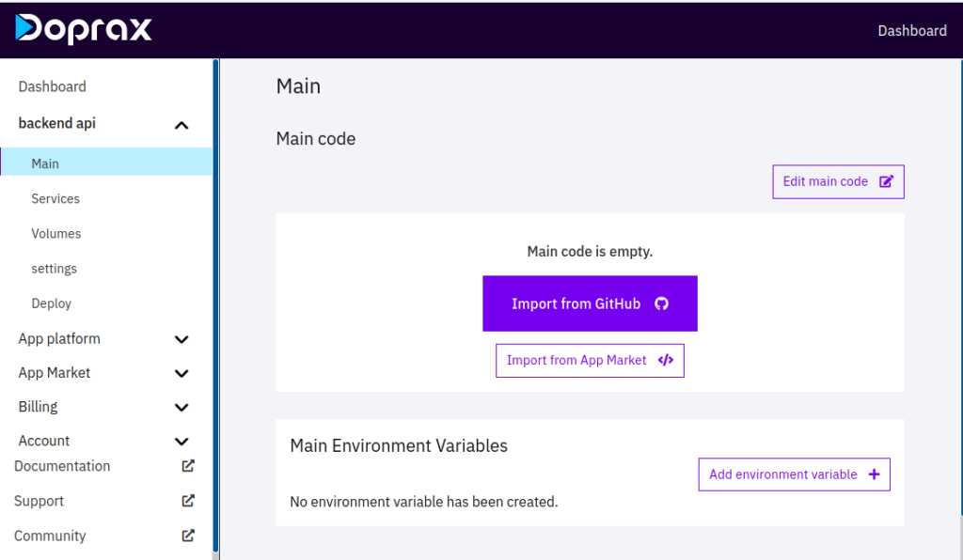
Task: Open Dashboard link in top header
Action: 912,31
